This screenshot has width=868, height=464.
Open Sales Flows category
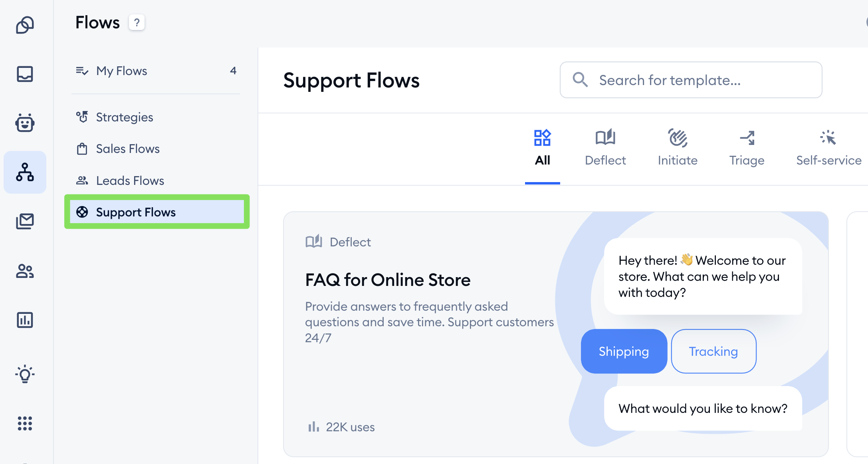(127, 149)
